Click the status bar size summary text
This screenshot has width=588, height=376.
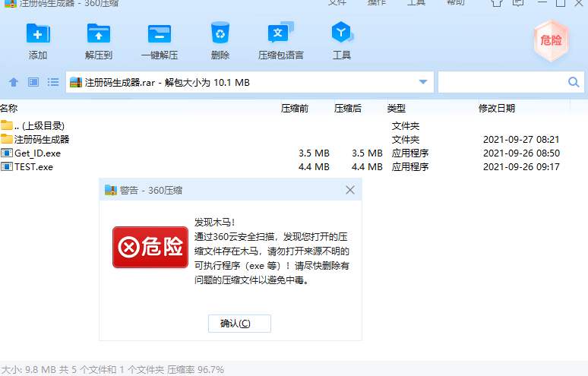pyautogui.click(x=113, y=370)
